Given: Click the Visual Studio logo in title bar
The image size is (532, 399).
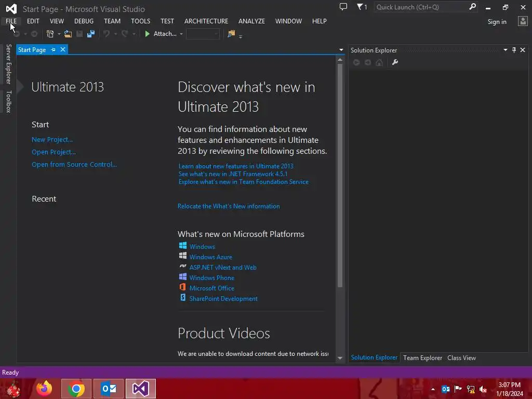Looking at the screenshot, I should [11, 9].
